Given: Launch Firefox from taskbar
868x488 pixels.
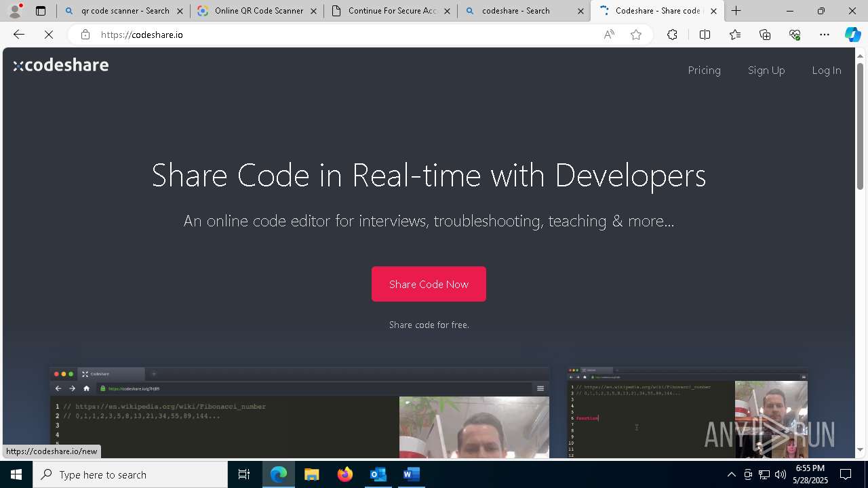Looking at the screenshot, I should [344, 474].
